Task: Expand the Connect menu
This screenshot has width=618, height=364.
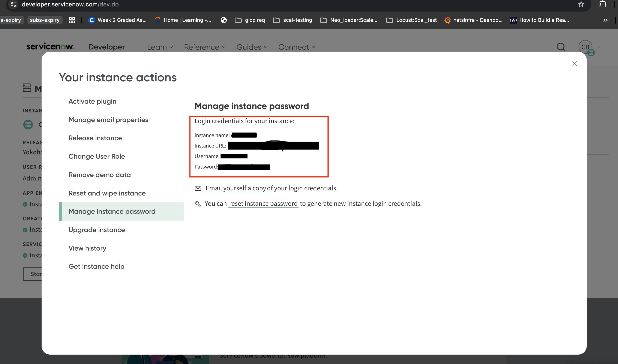Action: [x=297, y=47]
